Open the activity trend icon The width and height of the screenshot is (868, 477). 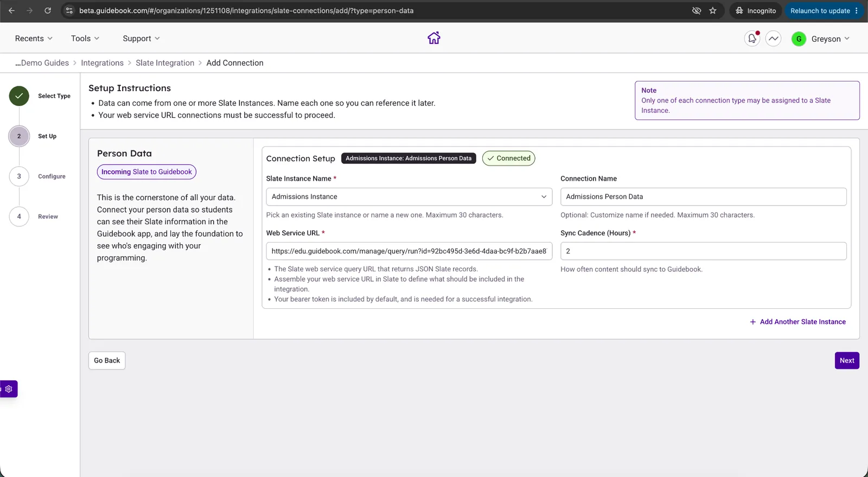tap(774, 39)
